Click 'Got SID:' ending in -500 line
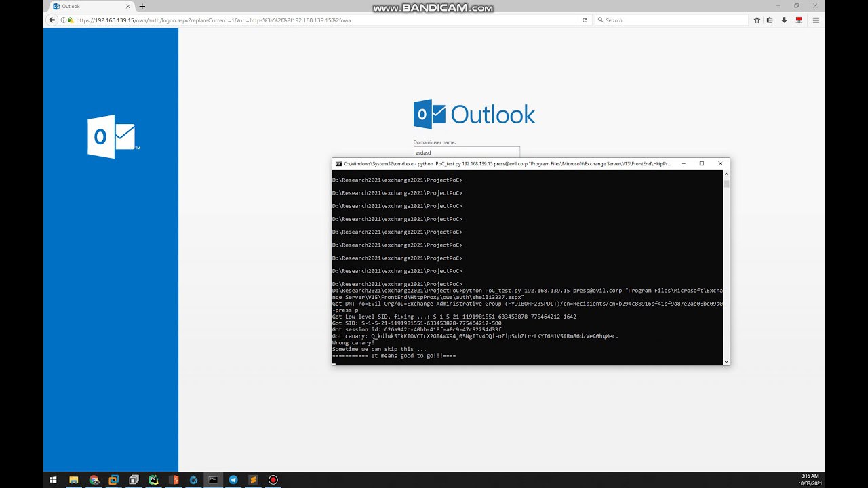Viewport: 868px width, 488px height. click(x=417, y=323)
